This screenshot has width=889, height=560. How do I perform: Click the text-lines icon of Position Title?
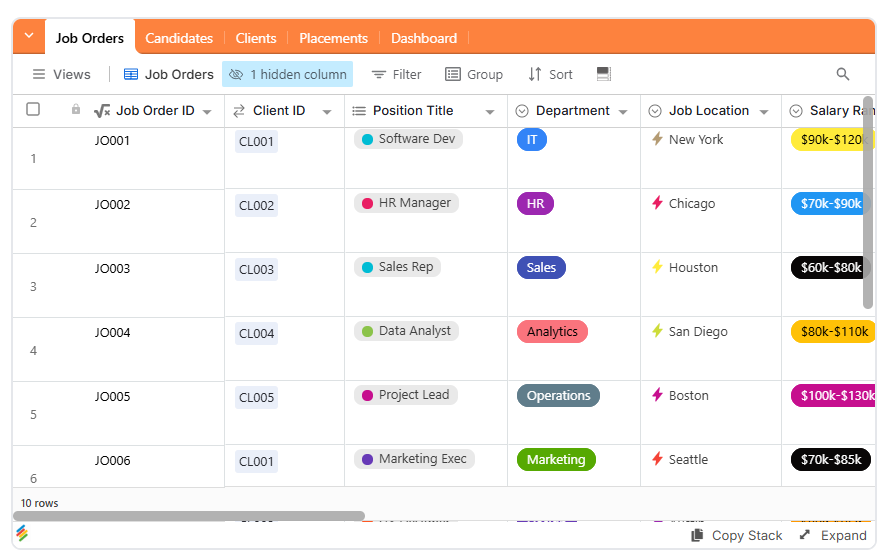click(x=359, y=111)
